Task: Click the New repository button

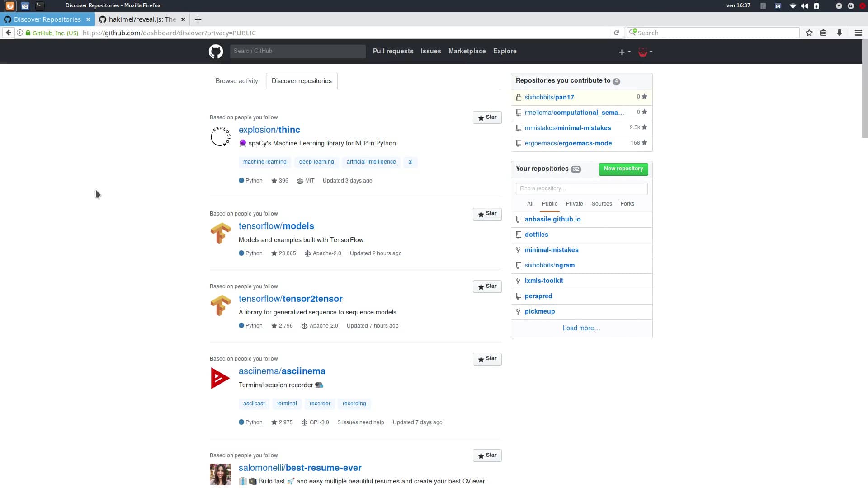Action: 623,169
